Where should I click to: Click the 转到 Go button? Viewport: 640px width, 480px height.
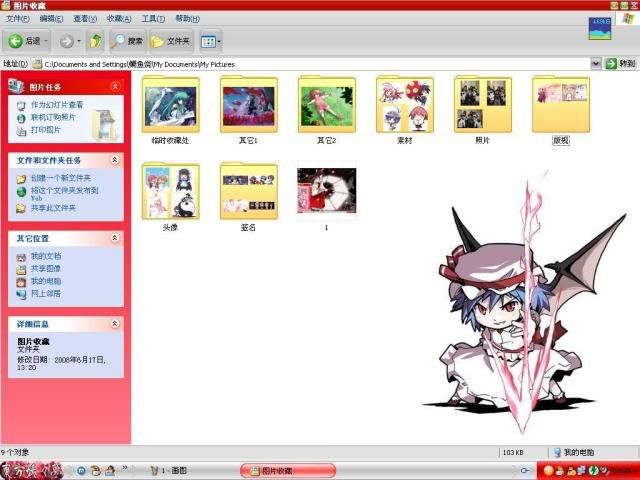pos(620,63)
